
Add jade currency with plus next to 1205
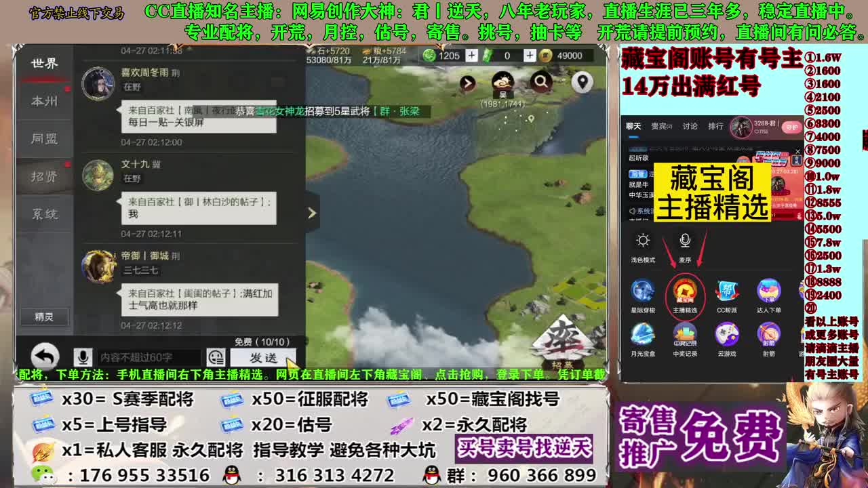tap(471, 56)
